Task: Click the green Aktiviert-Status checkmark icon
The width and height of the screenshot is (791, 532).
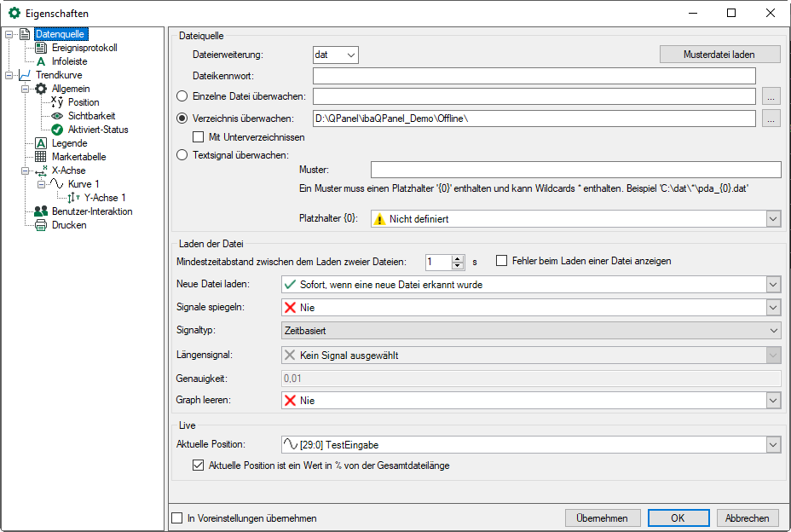Action: [57, 130]
